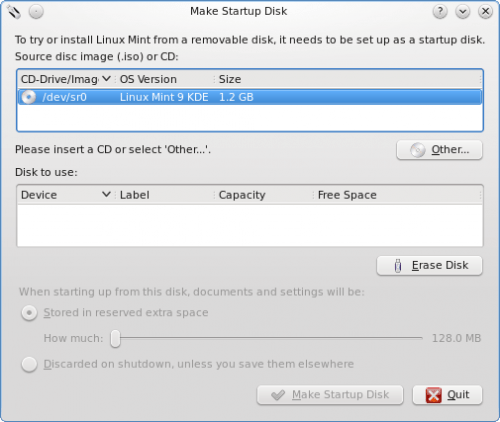Click the Erase Disk button
The image size is (500, 422).
[x=429, y=266]
